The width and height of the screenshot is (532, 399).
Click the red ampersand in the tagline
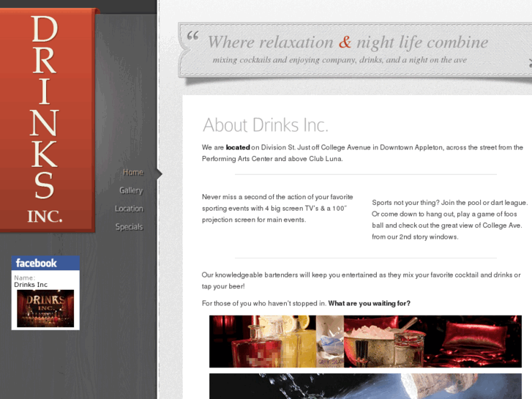345,42
